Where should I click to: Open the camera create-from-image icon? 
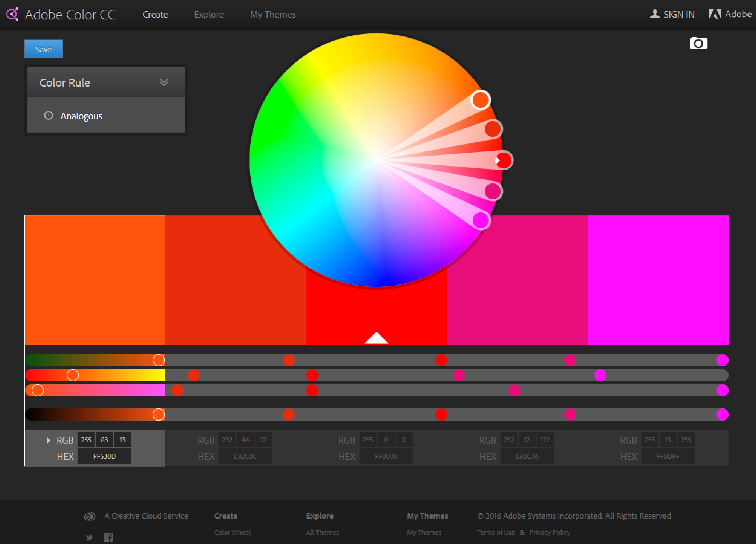pos(698,43)
